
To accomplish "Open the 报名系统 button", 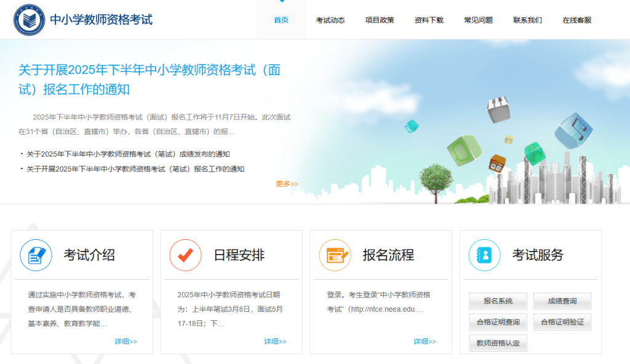I will [498, 301].
